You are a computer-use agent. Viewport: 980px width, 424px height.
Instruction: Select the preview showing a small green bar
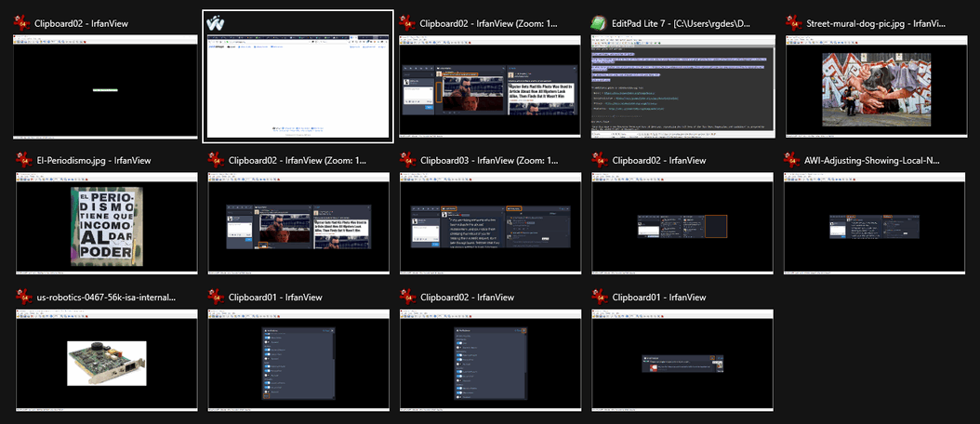105,86
